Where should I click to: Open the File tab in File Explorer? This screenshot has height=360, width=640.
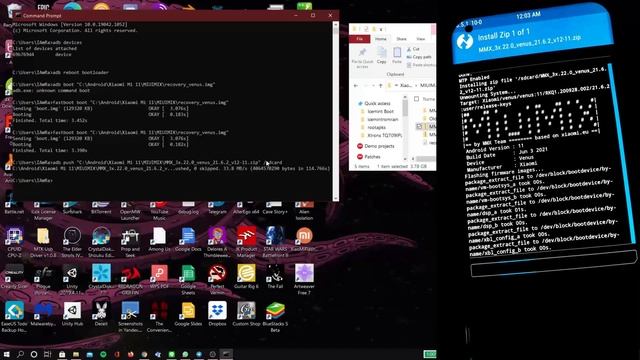tap(360, 39)
